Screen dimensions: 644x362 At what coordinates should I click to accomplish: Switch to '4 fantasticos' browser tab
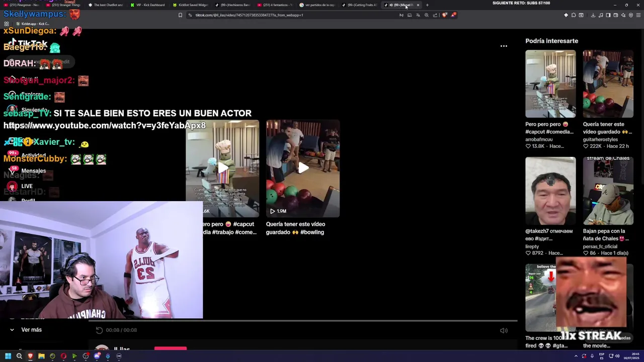pyautogui.click(x=274, y=5)
